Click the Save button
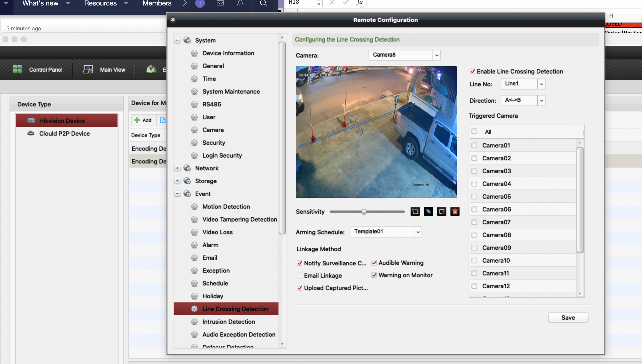The height and width of the screenshot is (364, 642). [568, 317]
